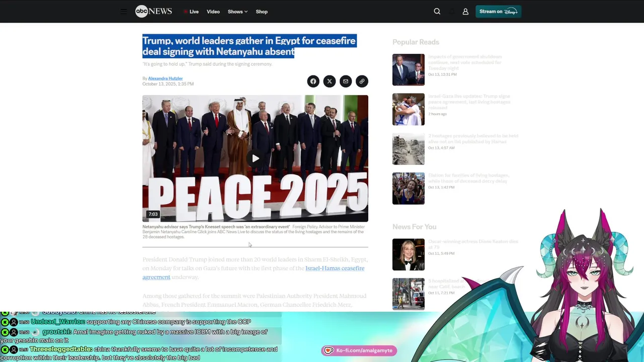
Task: Click the Popular Reads heading
Action: (x=416, y=42)
